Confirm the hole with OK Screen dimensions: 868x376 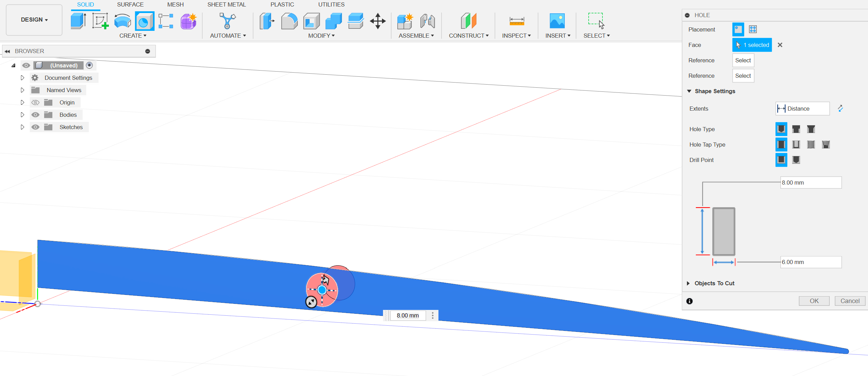click(814, 301)
